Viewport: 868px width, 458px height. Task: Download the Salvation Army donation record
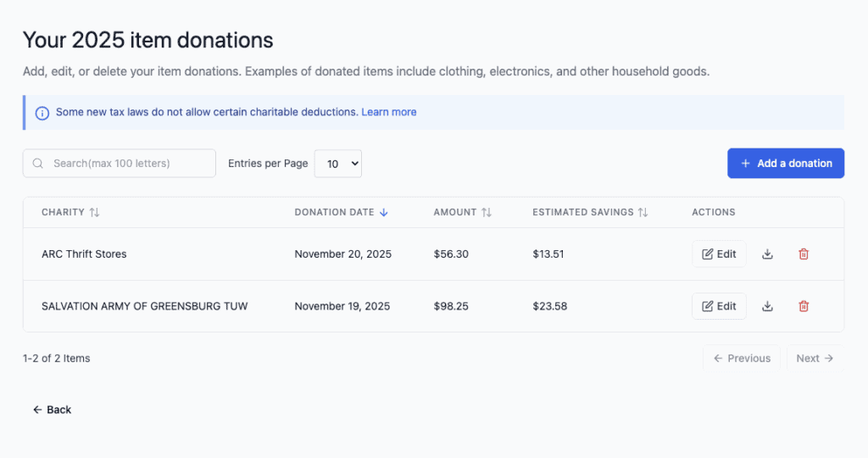767,306
